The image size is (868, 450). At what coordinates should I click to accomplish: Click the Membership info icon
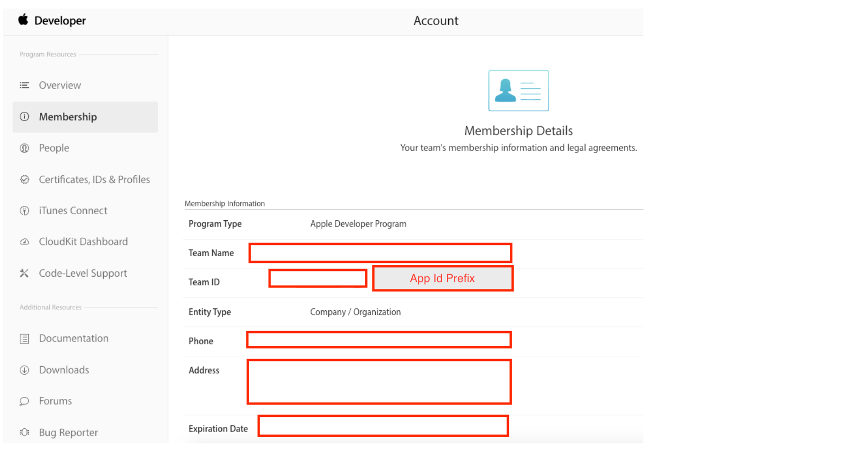click(x=24, y=117)
